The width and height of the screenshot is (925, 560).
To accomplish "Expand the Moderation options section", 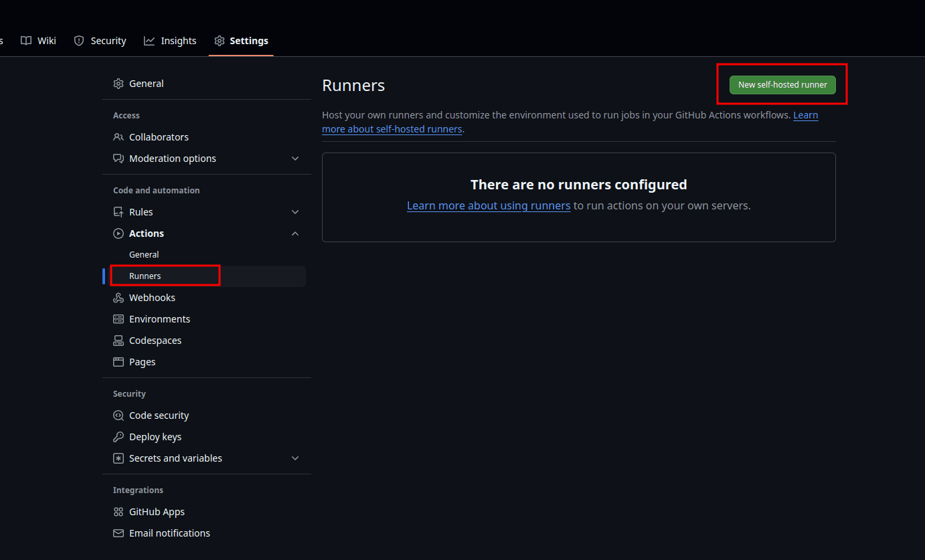I will pos(295,158).
